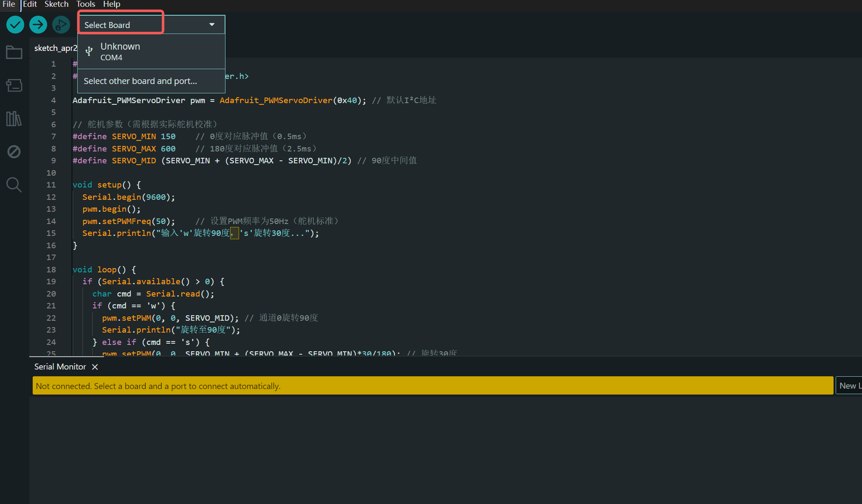The height and width of the screenshot is (504, 862).
Task: Click the Upload arrow button
Action: [x=38, y=25]
